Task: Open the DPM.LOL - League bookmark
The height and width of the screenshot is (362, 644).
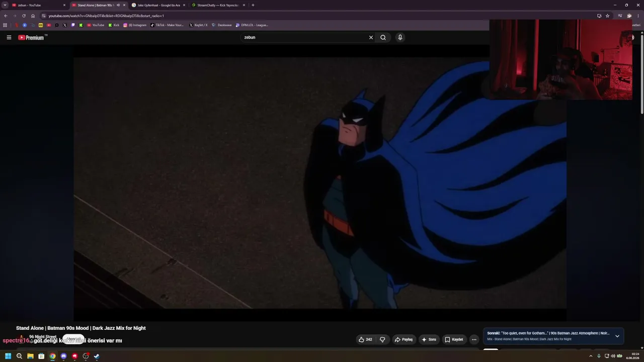Action: pyautogui.click(x=252, y=25)
